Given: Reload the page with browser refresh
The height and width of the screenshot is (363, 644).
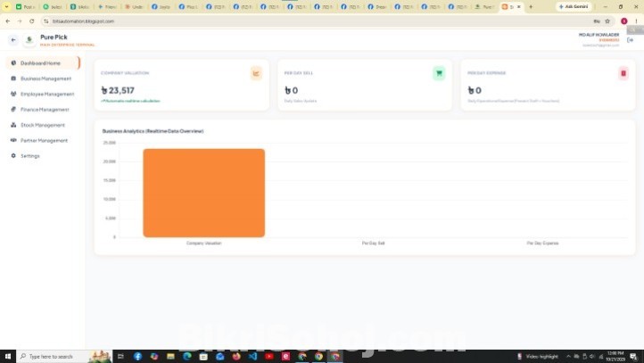Looking at the screenshot, I should (x=31, y=21).
